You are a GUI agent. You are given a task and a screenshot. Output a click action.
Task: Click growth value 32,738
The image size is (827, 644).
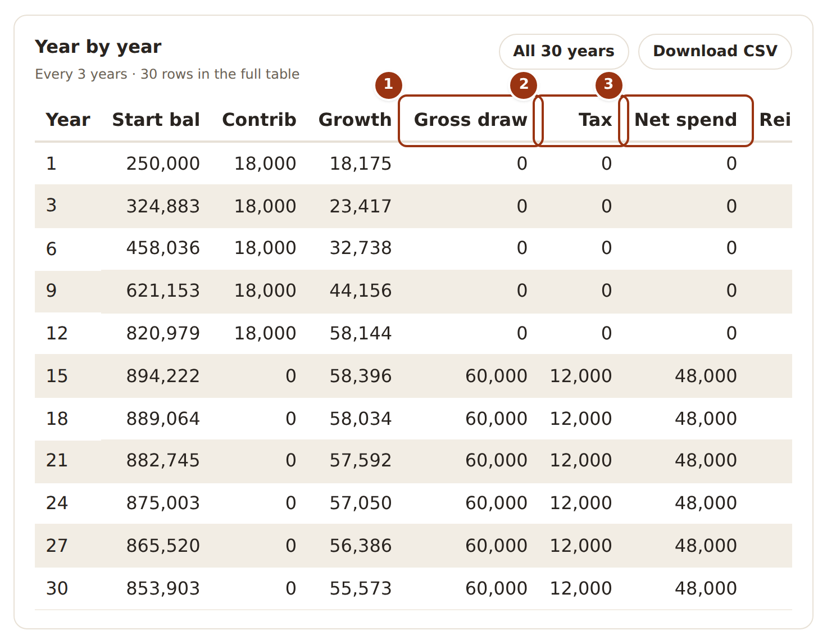coord(361,248)
